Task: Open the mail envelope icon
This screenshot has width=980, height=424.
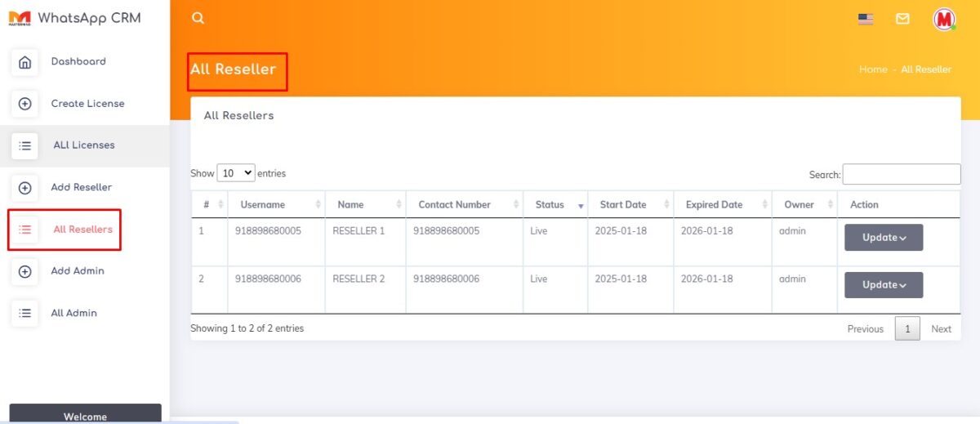Action: click(902, 19)
